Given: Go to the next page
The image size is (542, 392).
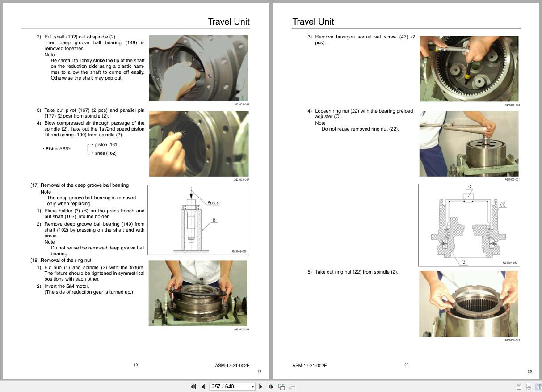Looking at the screenshot, I should click(261, 386).
